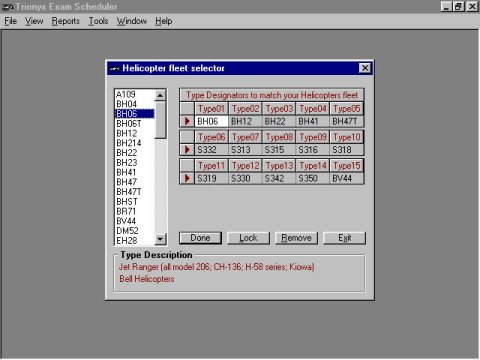Select BH22 in the type list
The height and width of the screenshot is (360, 480).
click(134, 153)
